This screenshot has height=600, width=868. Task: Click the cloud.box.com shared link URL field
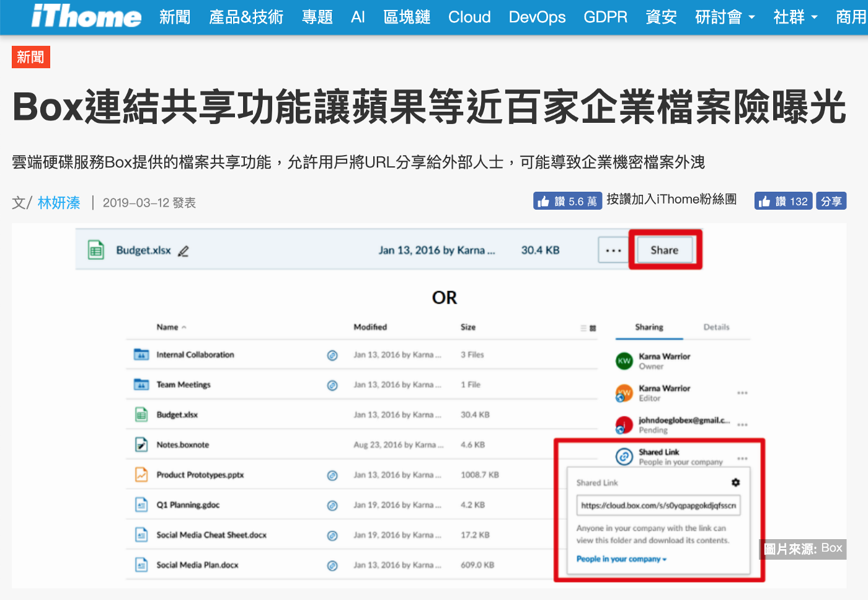click(658, 505)
